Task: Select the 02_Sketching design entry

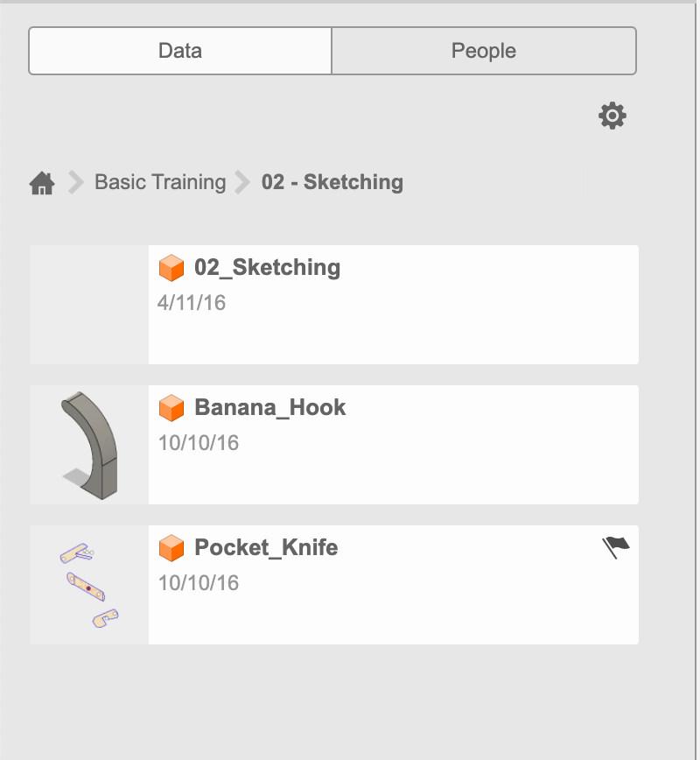Action: click(x=394, y=304)
